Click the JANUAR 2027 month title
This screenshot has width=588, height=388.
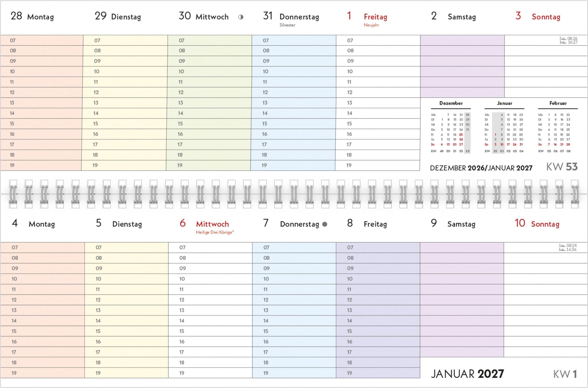467,374
